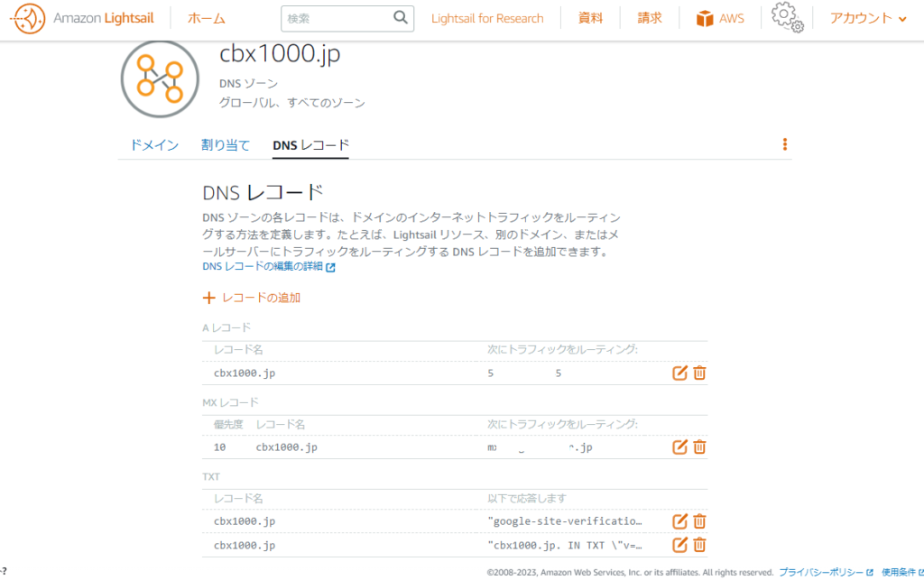Open the 資料 menu item
The width and height of the screenshot is (924, 580).
click(590, 18)
